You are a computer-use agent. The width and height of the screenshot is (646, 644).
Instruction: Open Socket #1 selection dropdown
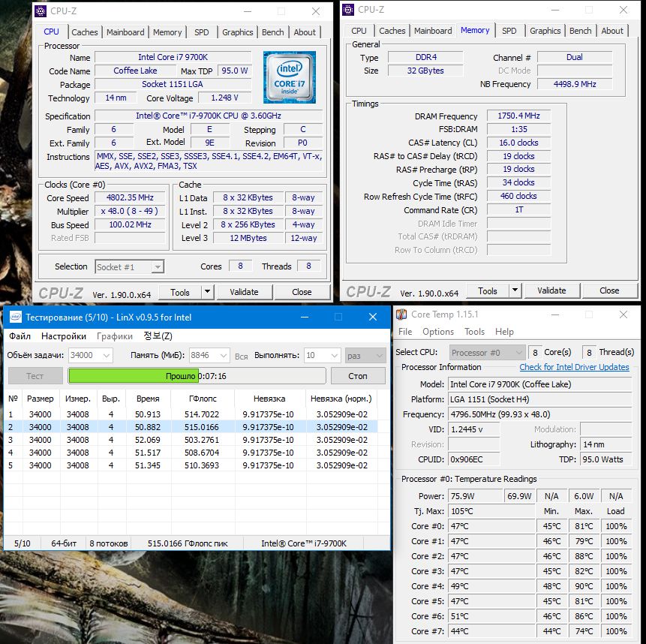click(x=129, y=267)
